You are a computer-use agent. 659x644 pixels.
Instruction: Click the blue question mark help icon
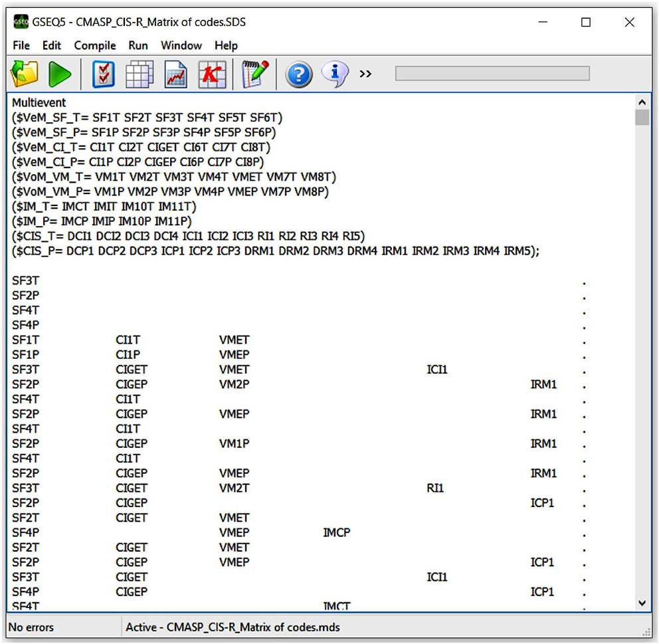299,74
